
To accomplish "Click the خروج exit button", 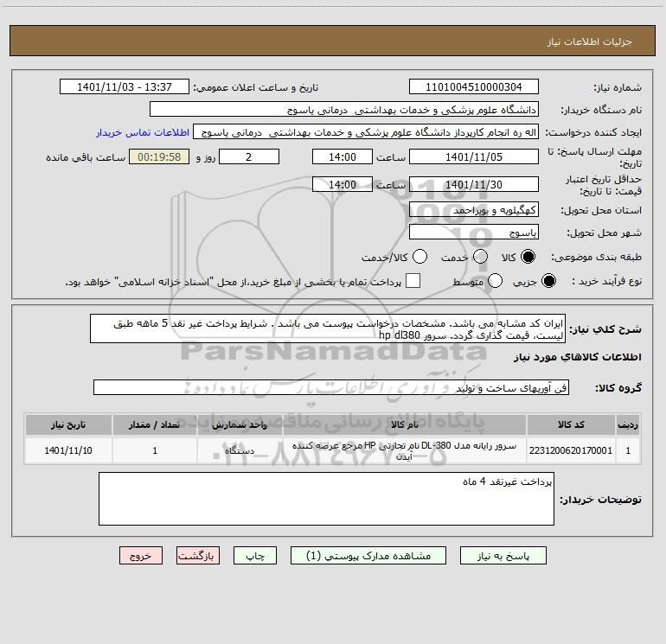I will tap(141, 556).
